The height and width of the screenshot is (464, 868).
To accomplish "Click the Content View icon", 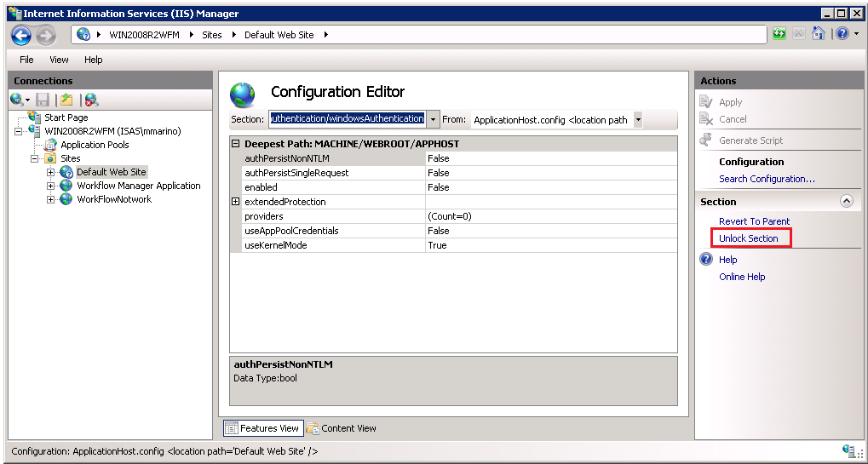I will point(313,428).
